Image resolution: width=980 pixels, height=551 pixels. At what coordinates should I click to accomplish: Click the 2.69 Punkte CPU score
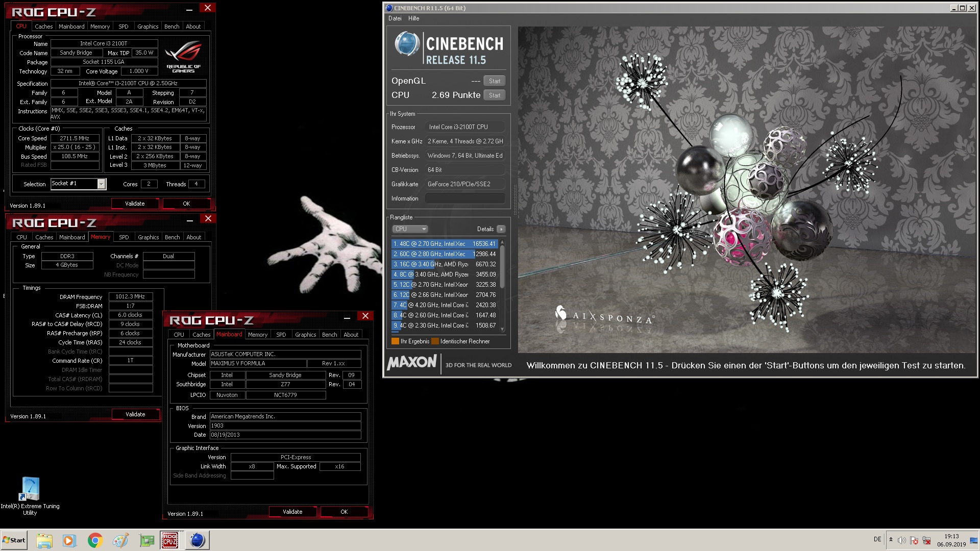tap(456, 95)
